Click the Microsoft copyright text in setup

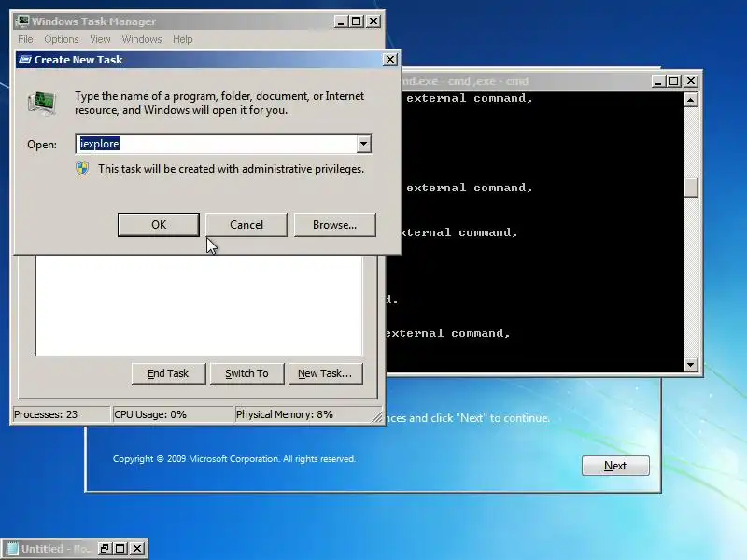(234, 459)
